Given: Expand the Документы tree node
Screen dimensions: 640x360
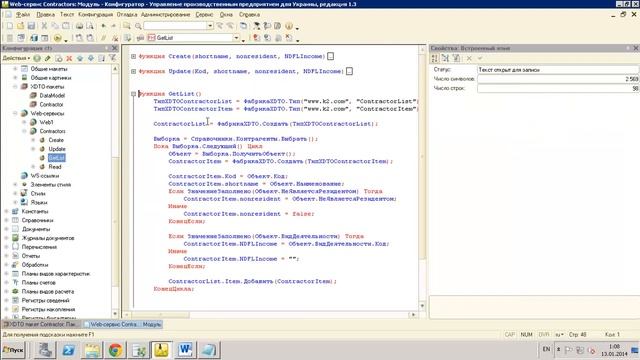Looking at the screenshot, I should click(x=6, y=229).
